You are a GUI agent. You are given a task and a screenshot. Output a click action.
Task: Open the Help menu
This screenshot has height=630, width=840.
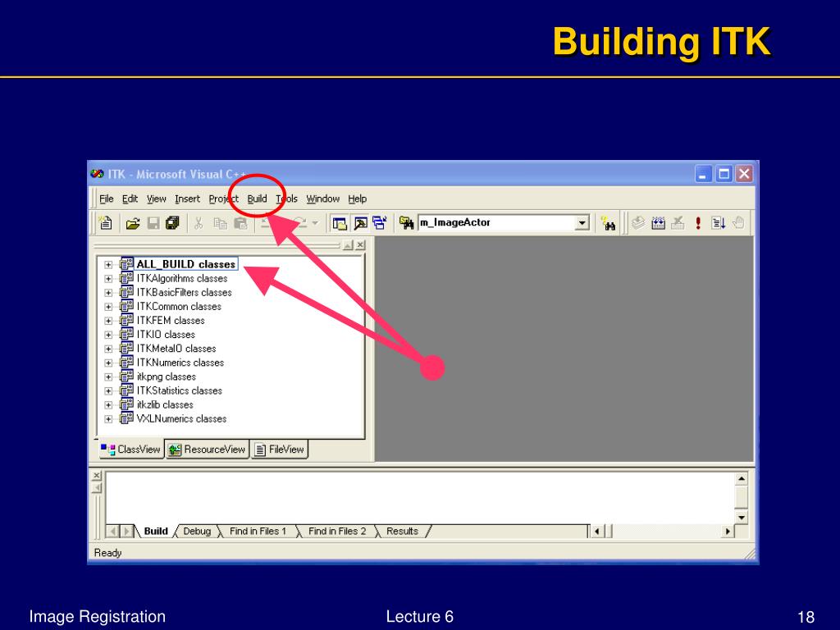[x=358, y=199]
